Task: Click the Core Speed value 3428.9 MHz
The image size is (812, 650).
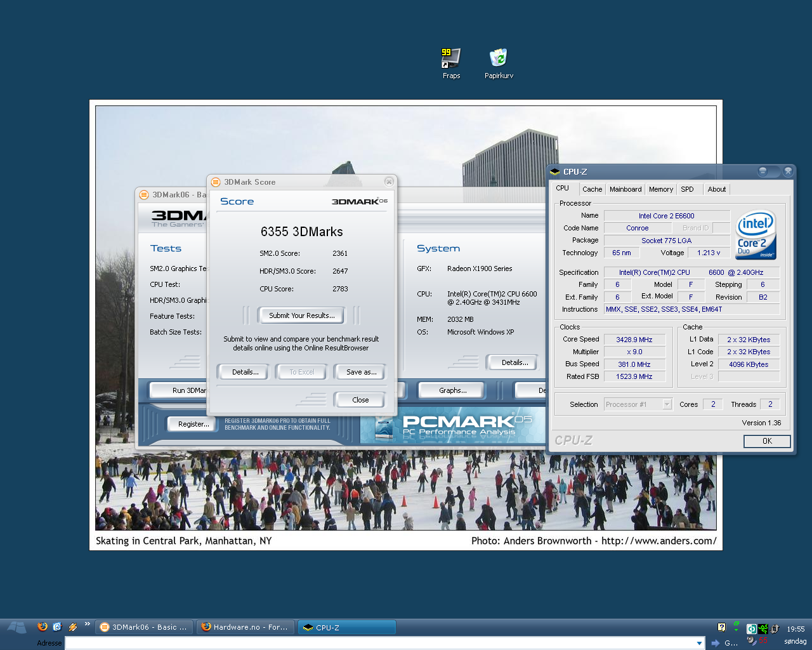Action: point(634,340)
